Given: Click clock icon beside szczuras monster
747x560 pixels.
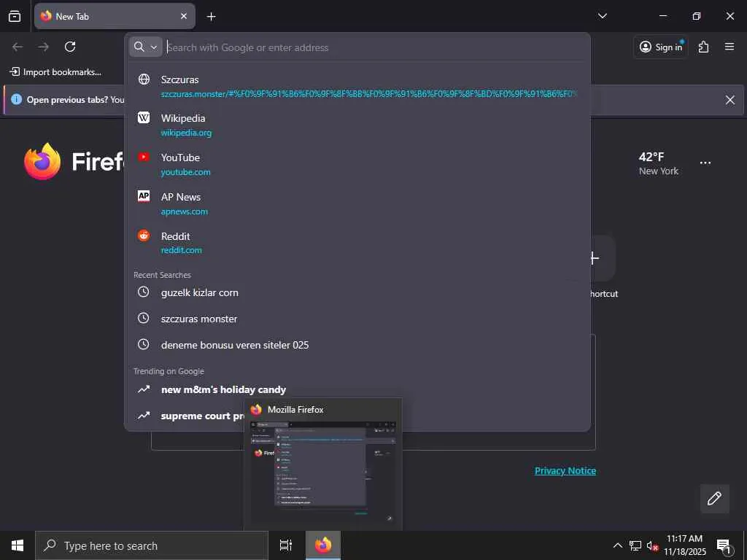Looking at the screenshot, I should [144, 318].
